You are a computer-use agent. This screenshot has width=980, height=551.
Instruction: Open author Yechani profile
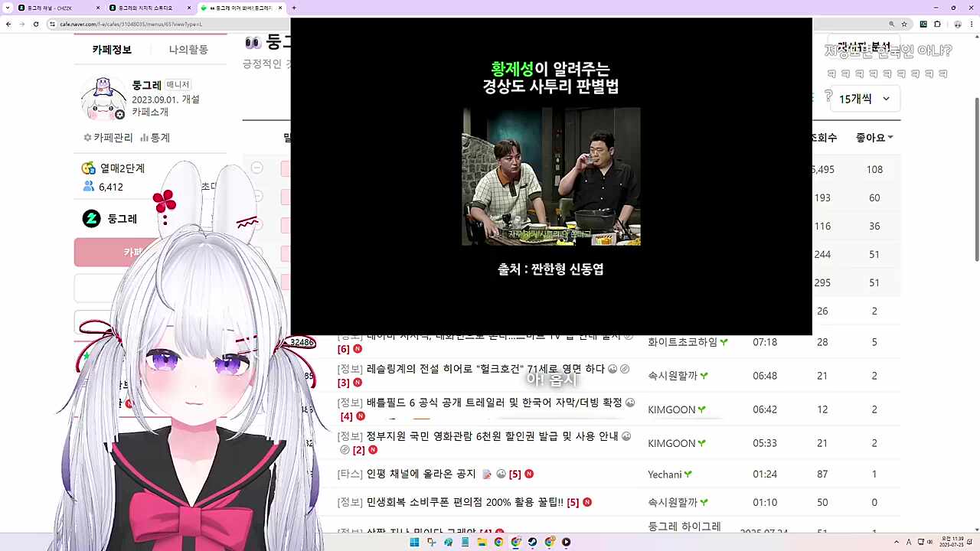[x=665, y=474]
